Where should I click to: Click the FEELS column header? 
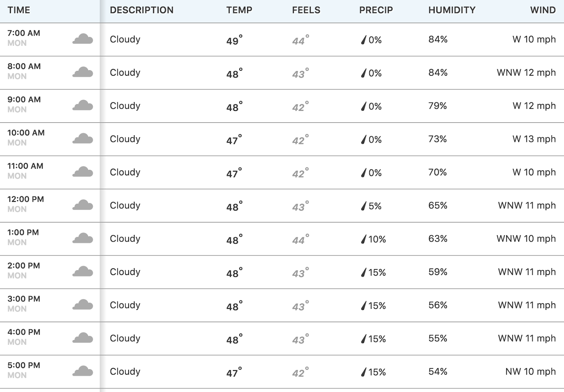click(x=306, y=10)
